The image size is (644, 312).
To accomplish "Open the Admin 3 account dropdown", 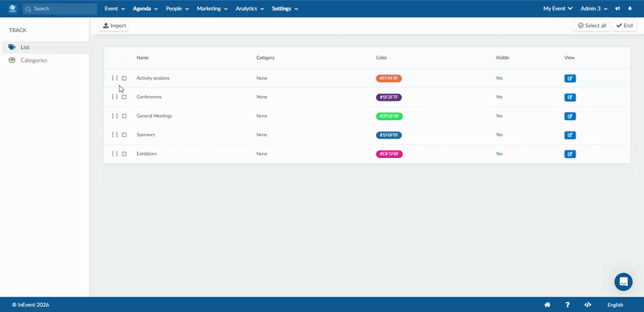I will pyautogui.click(x=594, y=9).
